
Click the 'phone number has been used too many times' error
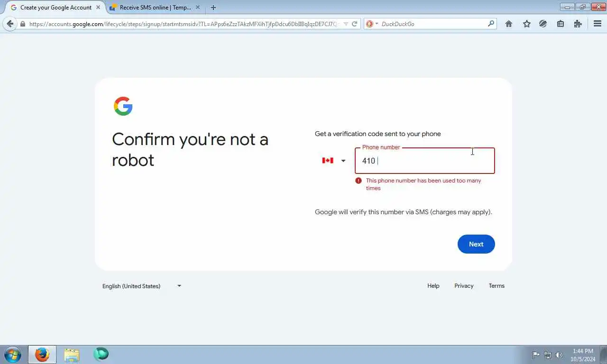(423, 184)
